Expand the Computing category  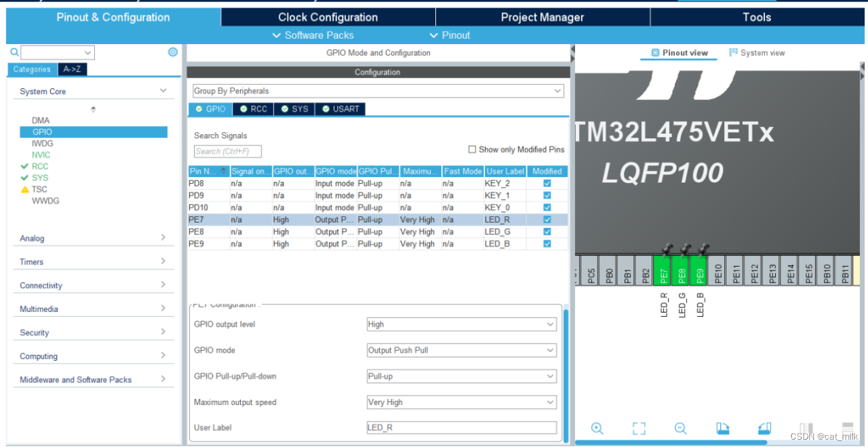tap(162, 356)
